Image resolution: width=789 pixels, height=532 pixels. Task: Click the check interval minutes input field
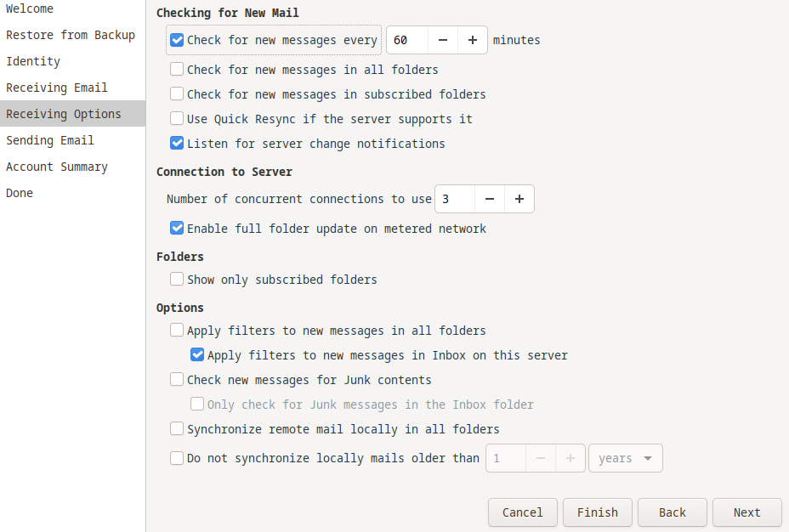click(407, 40)
